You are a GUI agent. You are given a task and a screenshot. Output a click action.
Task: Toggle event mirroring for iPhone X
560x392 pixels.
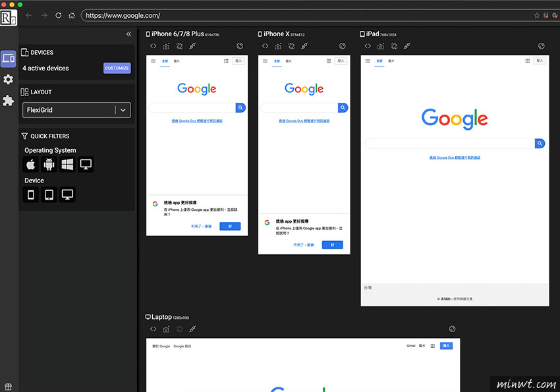pos(304,46)
